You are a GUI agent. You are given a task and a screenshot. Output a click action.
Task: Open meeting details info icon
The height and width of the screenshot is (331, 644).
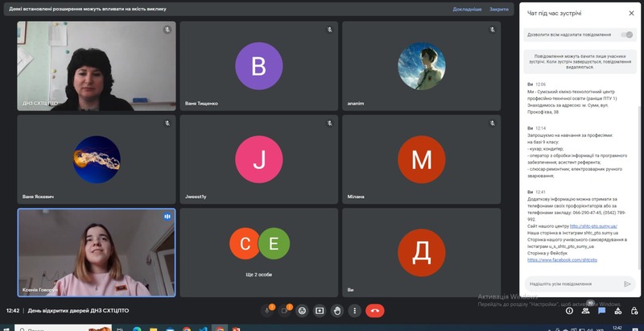pos(570,311)
